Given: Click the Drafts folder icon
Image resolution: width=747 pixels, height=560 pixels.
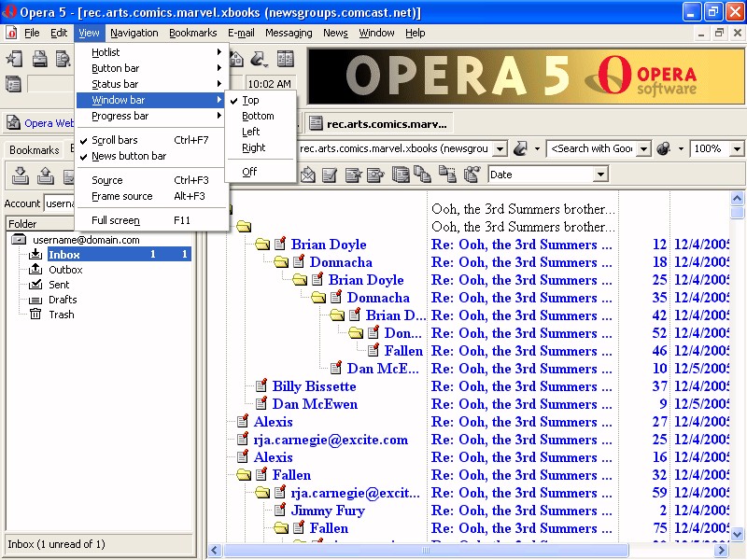Looking at the screenshot, I should (x=35, y=300).
